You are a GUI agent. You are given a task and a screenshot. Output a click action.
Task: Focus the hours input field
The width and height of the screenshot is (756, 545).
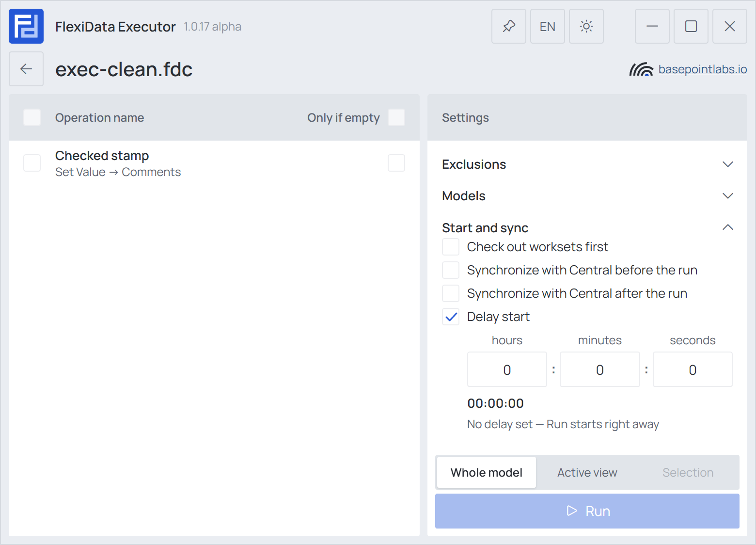coord(507,369)
